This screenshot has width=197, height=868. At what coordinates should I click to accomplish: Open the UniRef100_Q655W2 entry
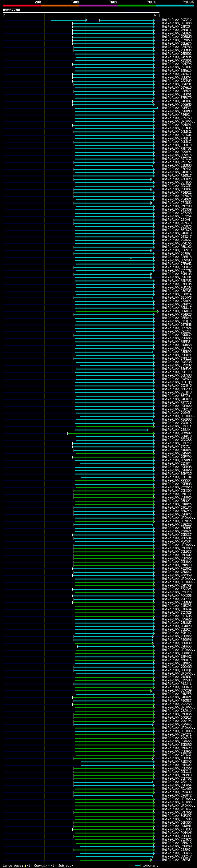(x=177, y=433)
